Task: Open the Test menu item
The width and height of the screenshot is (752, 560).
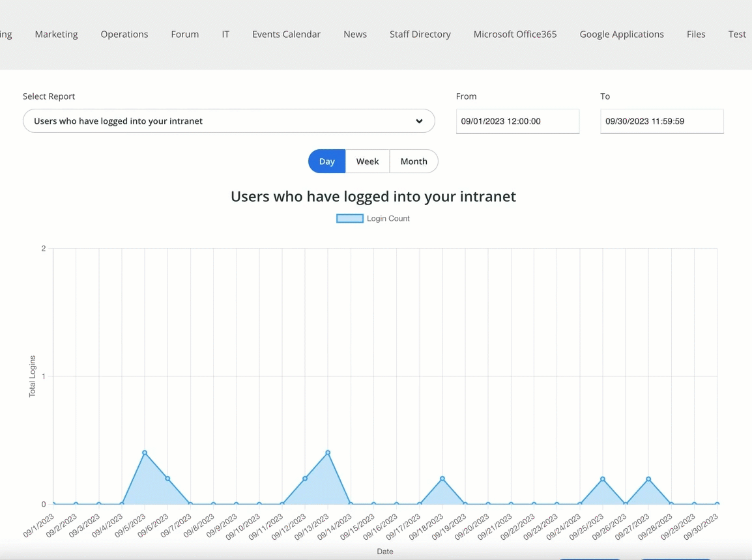Action: pos(736,34)
